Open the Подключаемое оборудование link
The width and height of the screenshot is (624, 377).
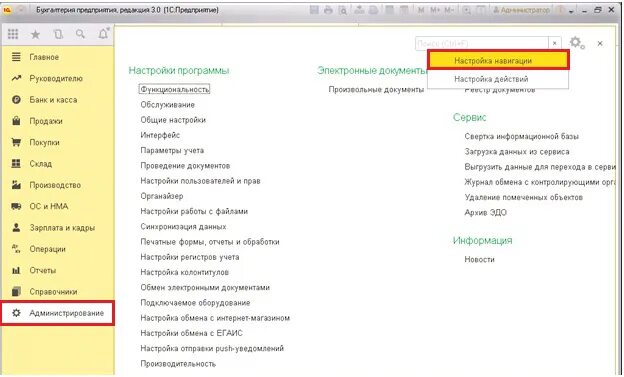coord(195,303)
